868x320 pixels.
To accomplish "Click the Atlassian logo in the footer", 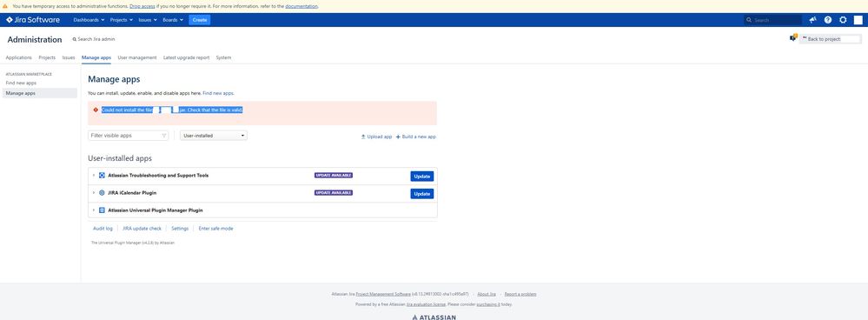I will [434, 317].
